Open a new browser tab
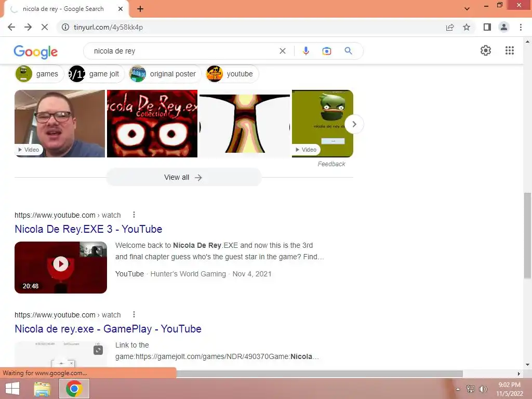532x399 pixels. [x=140, y=9]
